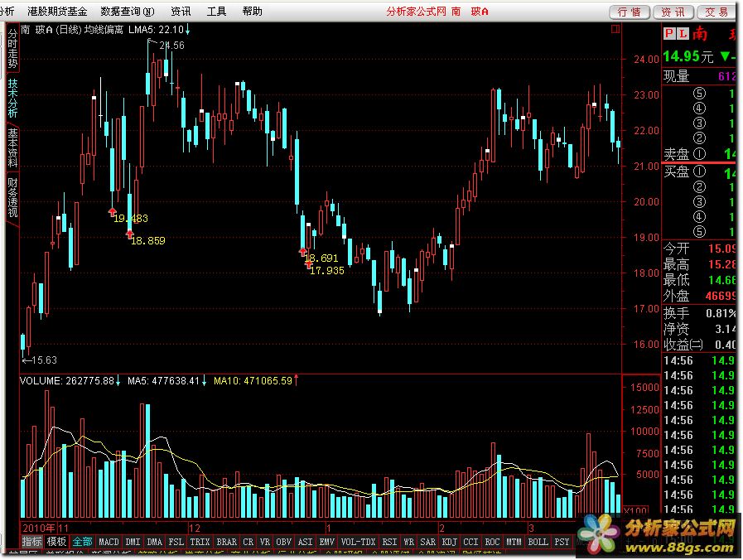Select the 全部 indicator filter

coord(83,542)
